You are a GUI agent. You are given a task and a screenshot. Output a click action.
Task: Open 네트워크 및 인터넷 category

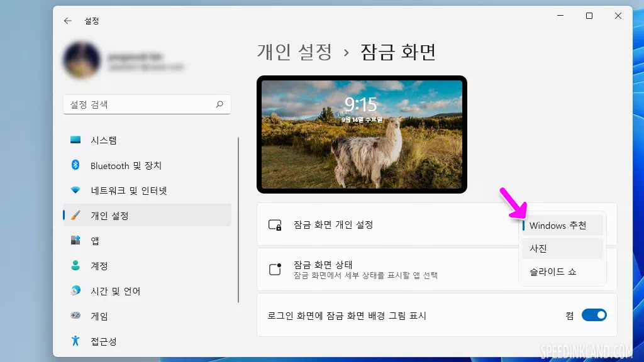point(147,190)
